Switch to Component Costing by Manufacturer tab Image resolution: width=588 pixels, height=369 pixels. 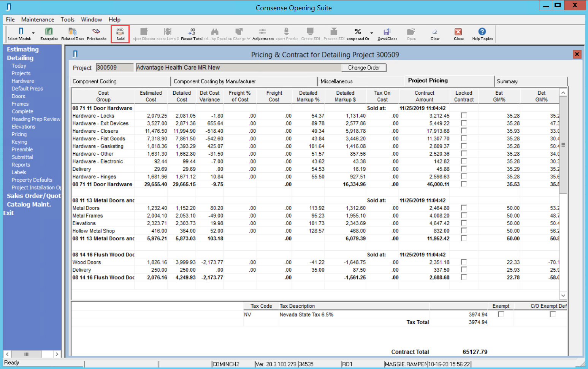(244, 81)
